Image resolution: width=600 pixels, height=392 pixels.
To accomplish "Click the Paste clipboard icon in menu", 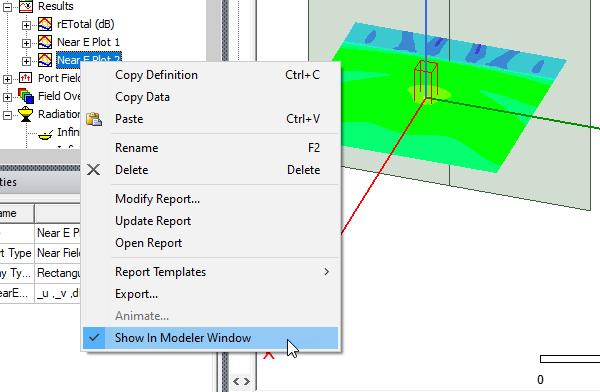I will coord(94,119).
